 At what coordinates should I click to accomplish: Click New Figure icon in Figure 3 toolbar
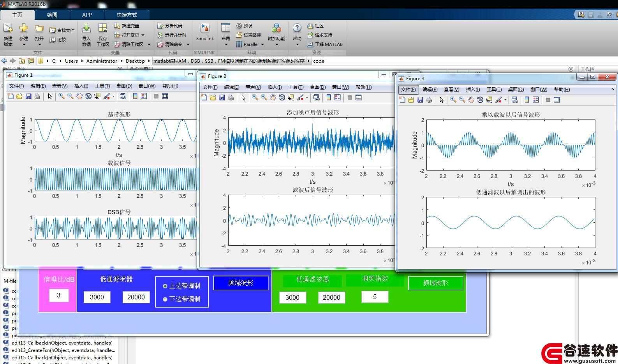coord(402,100)
